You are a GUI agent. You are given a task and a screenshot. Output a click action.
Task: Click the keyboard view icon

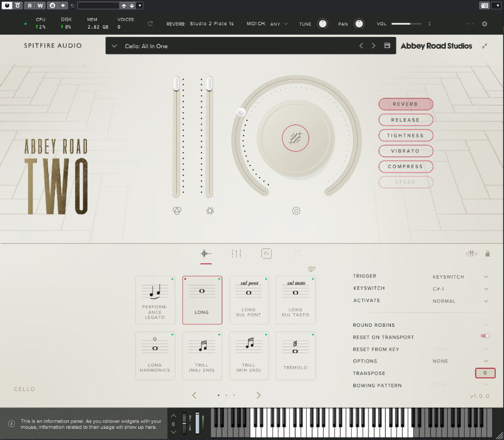click(x=471, y=253)
